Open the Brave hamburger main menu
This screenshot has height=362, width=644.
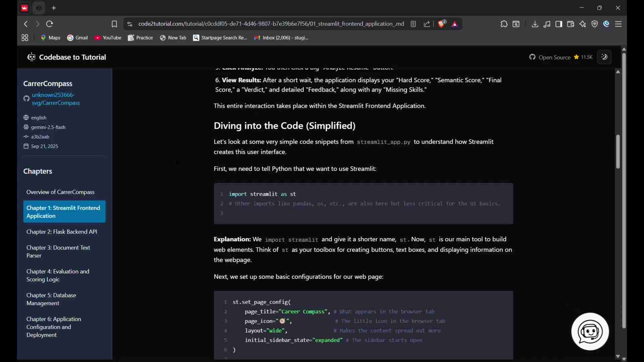coord(619,24)
